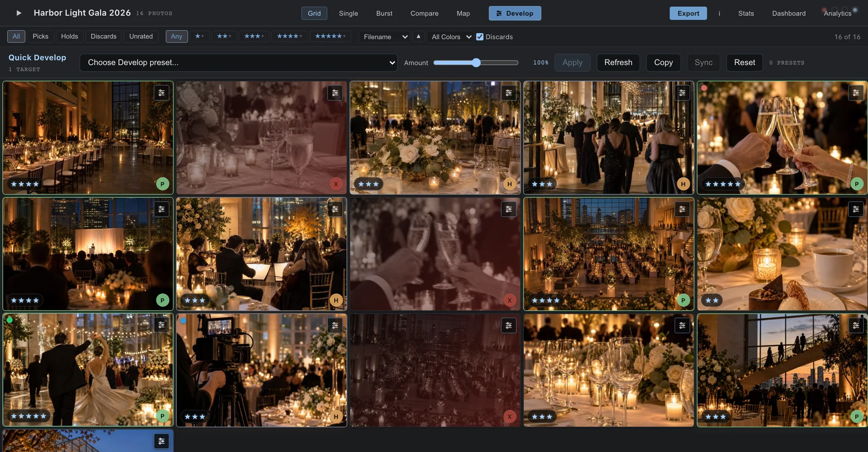Open develop sliders icon on rose centerpiece photo
The height and width of the screenshot is (452, 868).
509,93
